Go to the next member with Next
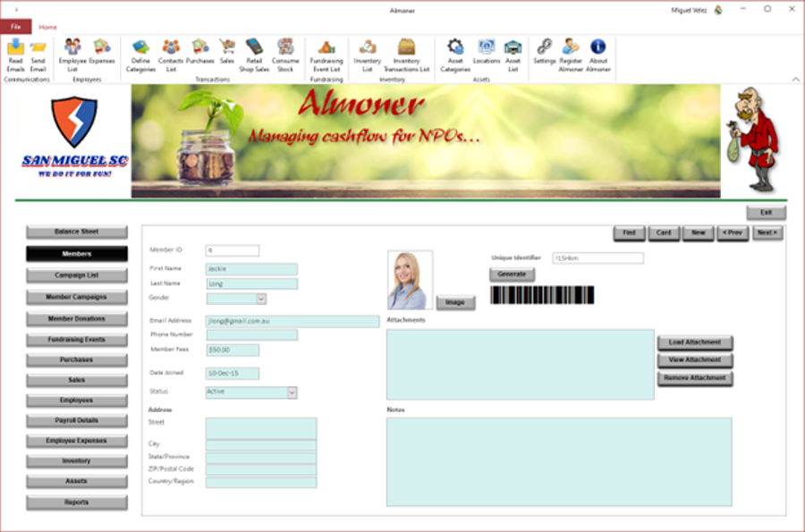Viewport: 805px width, 532px height. 767,232
